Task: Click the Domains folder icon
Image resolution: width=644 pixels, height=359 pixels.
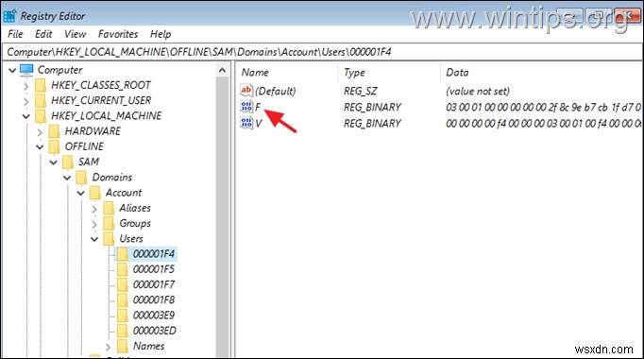Action: 81,178
